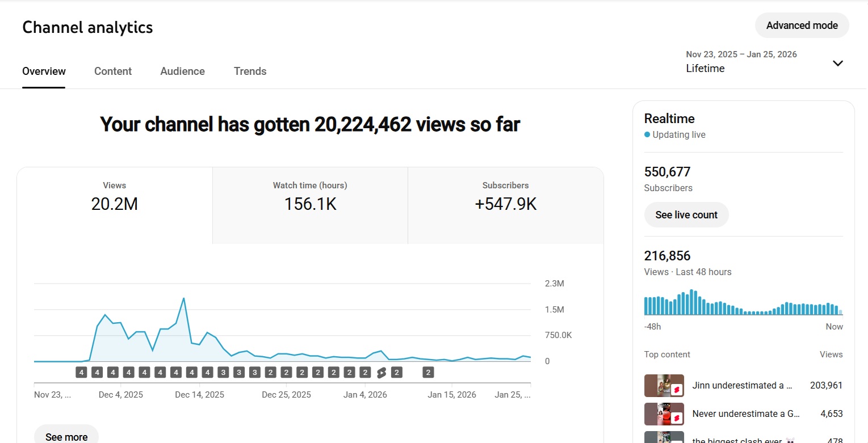
Task: Click the Shorts badge on Never underestimate thumbnail
Action: 677,419
